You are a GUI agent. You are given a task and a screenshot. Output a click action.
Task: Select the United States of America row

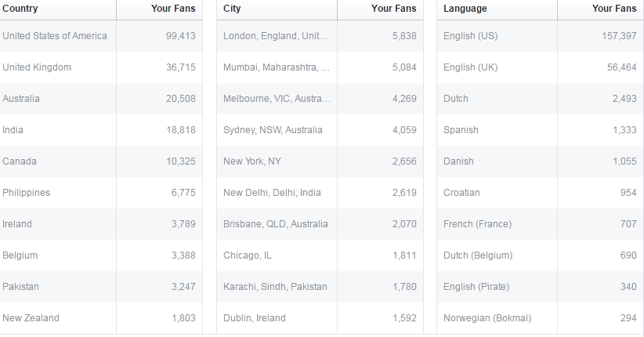click(x=101, y=36)
